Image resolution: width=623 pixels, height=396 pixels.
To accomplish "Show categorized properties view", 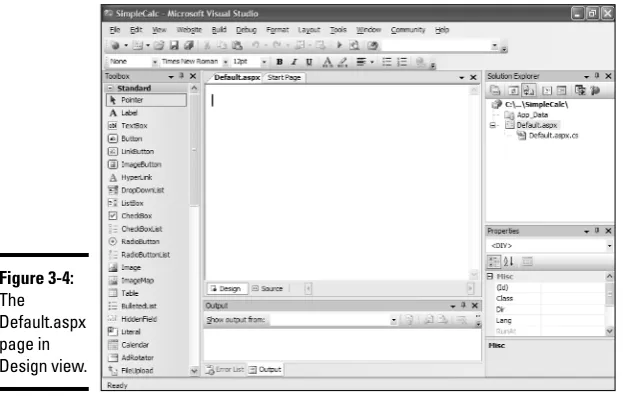I will [494, 262].
